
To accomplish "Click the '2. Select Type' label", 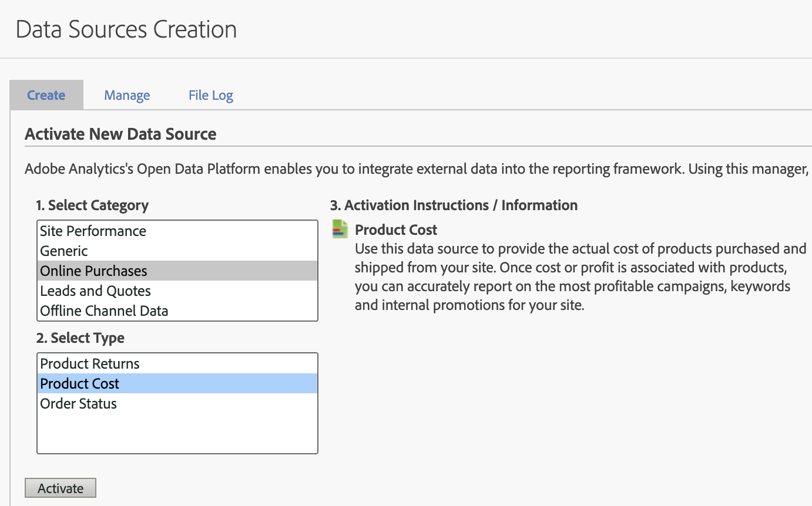I will [80, 338].
